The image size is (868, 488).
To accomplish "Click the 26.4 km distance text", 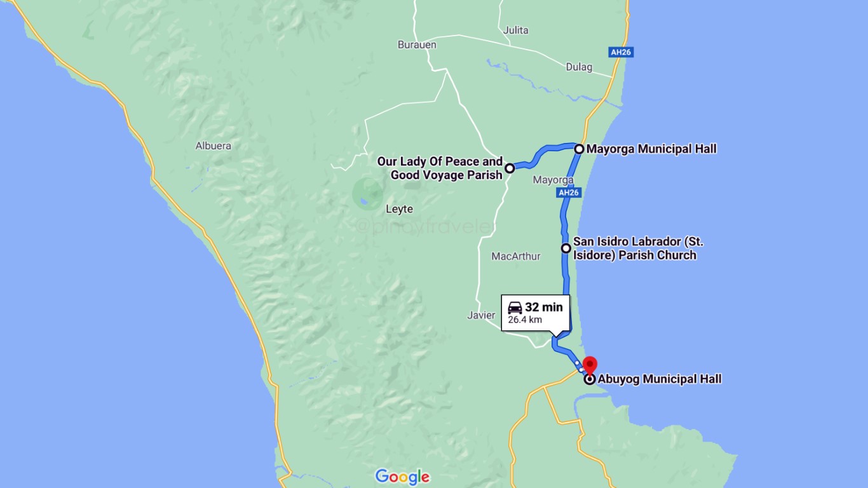I will coord(525,320).
